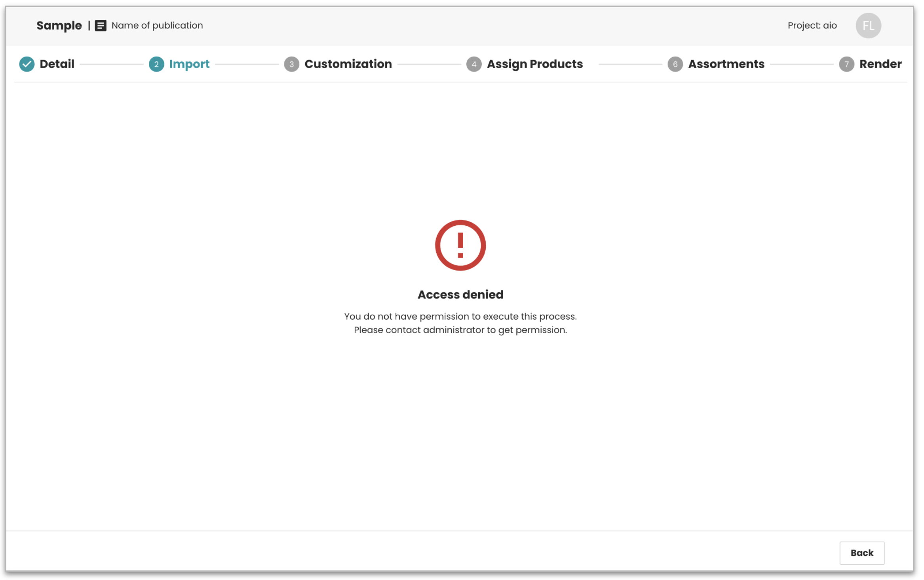
Task: Click the step 4 Assign Products circle
Action: tap(474, 64)
